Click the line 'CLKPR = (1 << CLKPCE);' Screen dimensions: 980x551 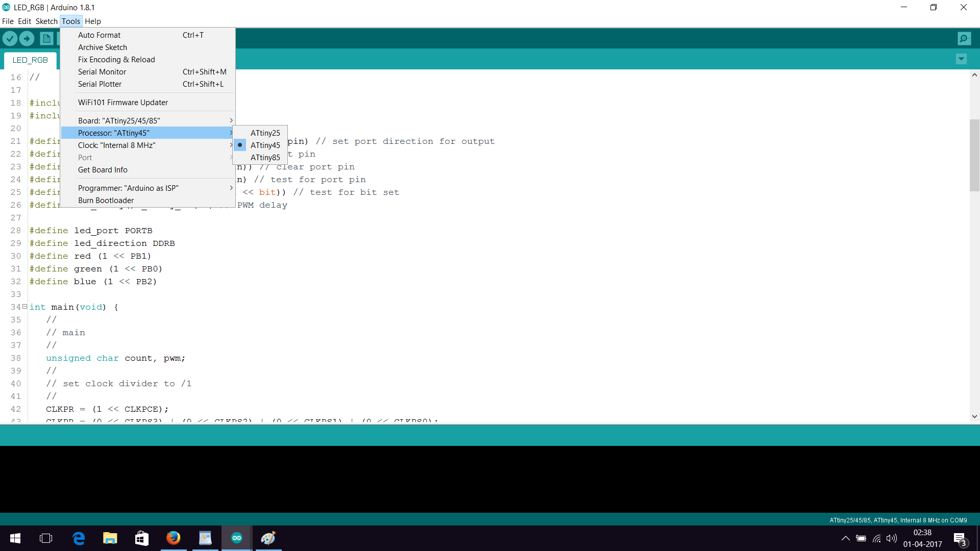click(x=107, y=409)
